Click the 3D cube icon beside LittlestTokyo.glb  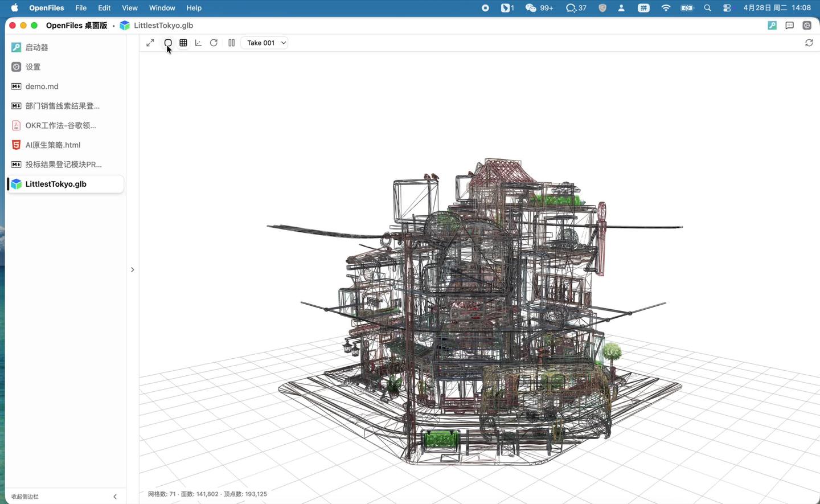pos(16,184)
